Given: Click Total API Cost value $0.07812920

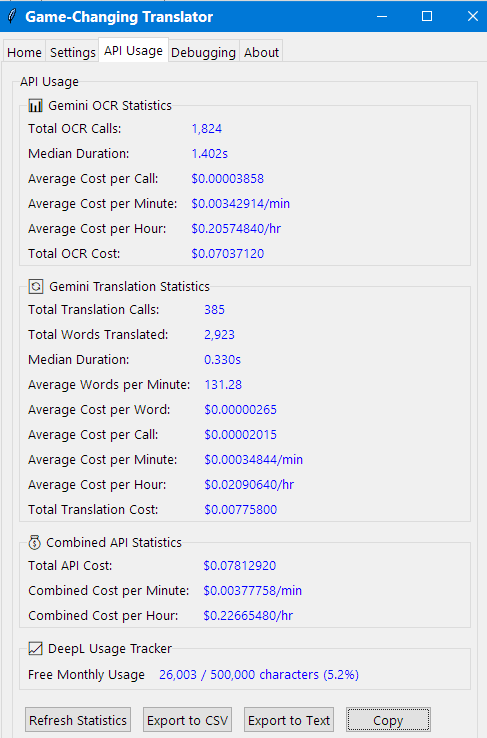Looking at the screenshot, I should coord(239,565).
